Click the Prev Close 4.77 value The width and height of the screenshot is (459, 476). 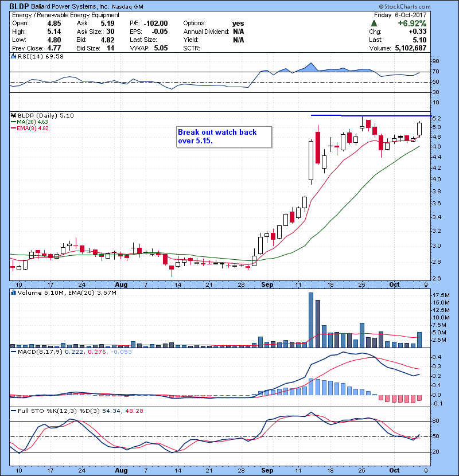pos(54,48)
